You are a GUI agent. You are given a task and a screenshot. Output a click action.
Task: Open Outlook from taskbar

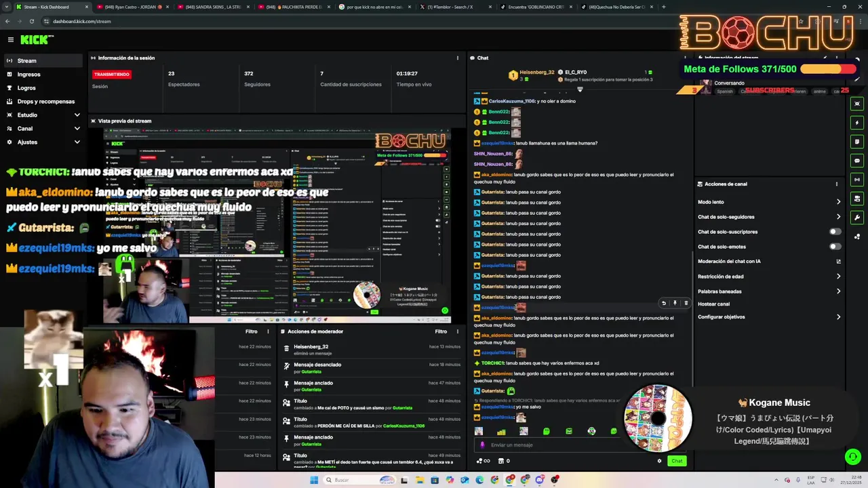tap(465, 480)
